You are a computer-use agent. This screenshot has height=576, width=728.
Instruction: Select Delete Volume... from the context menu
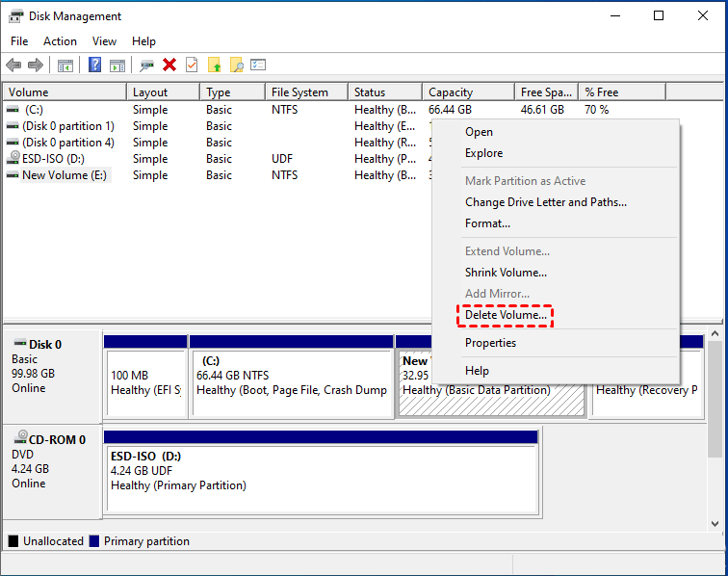coord(506,315)
